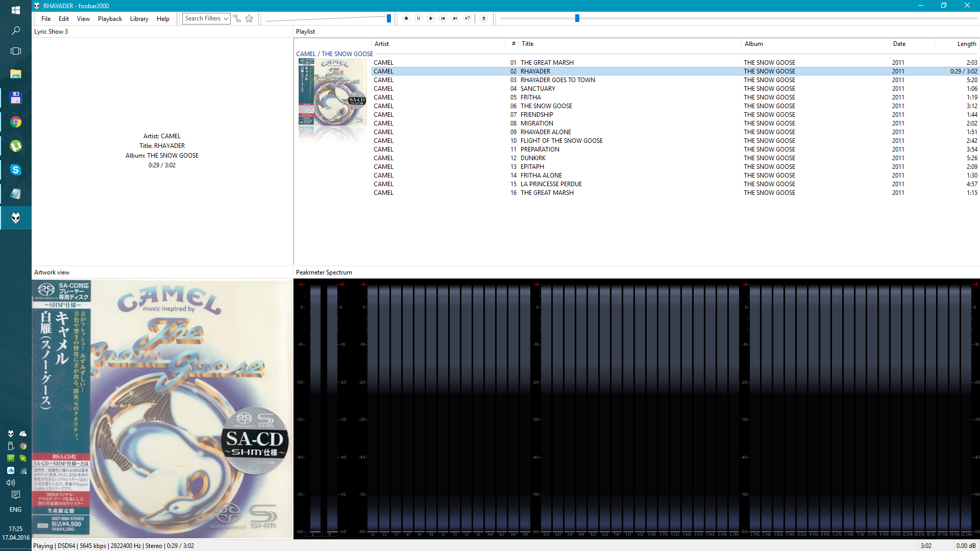
Task: Open Task View on the taskbar
Action: (16, 51)
